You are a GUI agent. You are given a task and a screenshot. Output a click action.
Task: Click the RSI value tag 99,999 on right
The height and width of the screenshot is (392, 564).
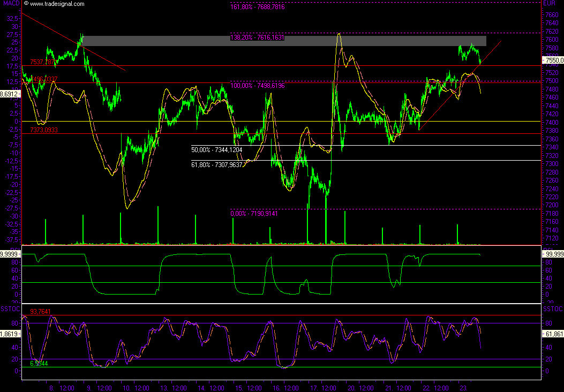pos(553,254)
